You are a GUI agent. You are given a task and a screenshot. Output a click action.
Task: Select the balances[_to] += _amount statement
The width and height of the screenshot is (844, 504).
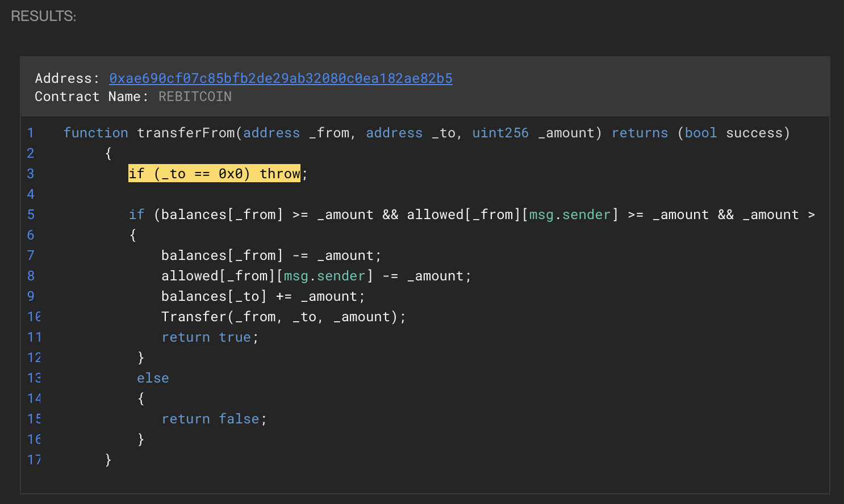(x=263, y=296)
